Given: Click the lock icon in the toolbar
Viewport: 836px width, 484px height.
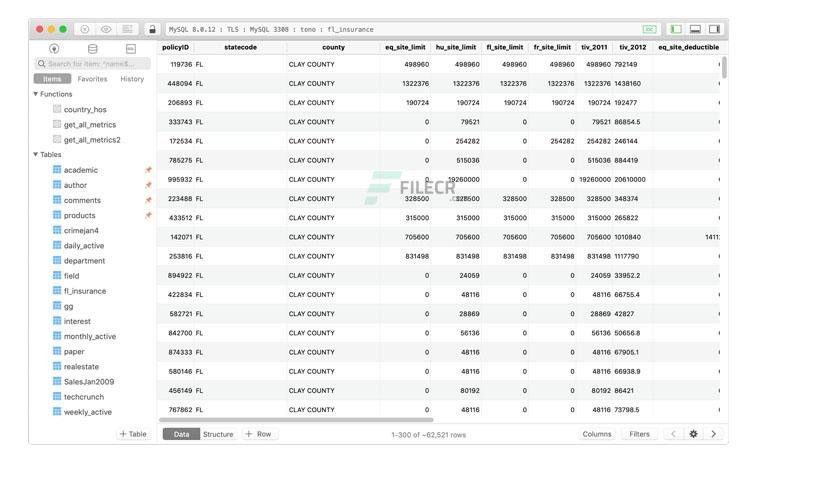Looking at the screenshot, I should tap(152, 29).
